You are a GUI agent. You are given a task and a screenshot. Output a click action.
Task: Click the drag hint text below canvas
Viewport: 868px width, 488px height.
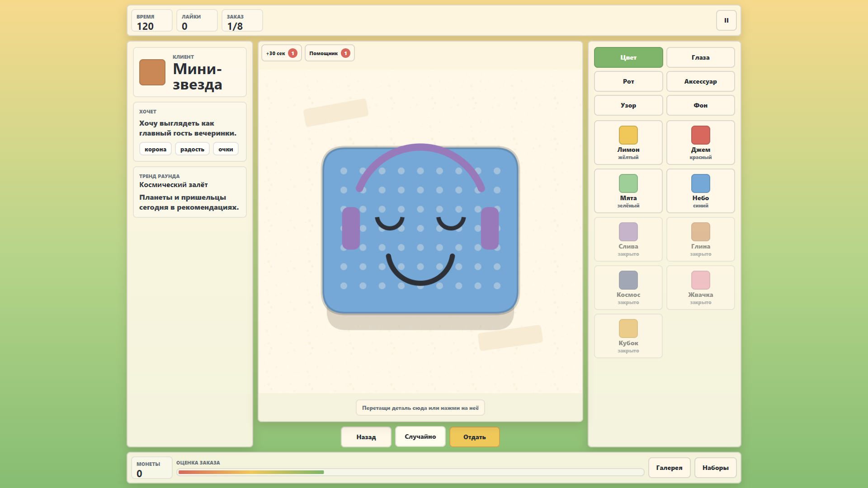[420, 408]
